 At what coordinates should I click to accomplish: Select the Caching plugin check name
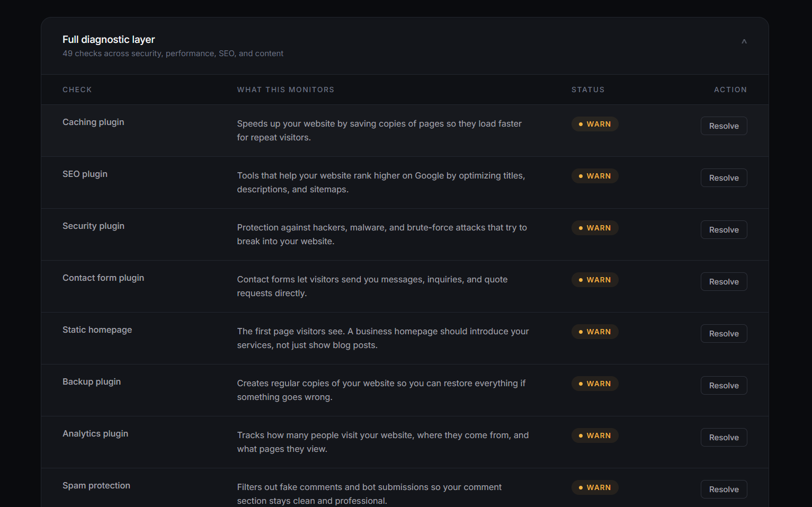[93, 122]
